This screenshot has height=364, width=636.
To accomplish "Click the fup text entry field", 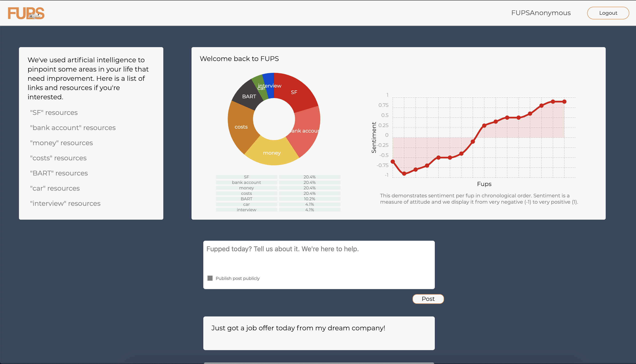I will click(x=318, y=258).
